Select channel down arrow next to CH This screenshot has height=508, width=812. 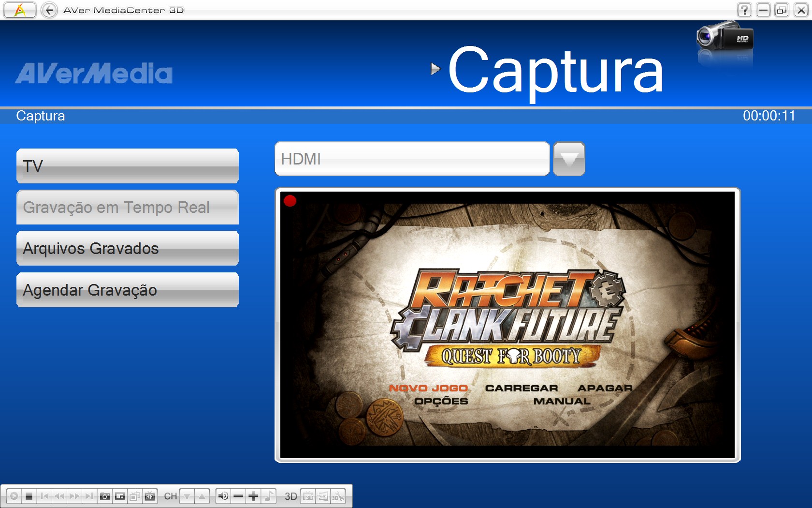[187, 496]
